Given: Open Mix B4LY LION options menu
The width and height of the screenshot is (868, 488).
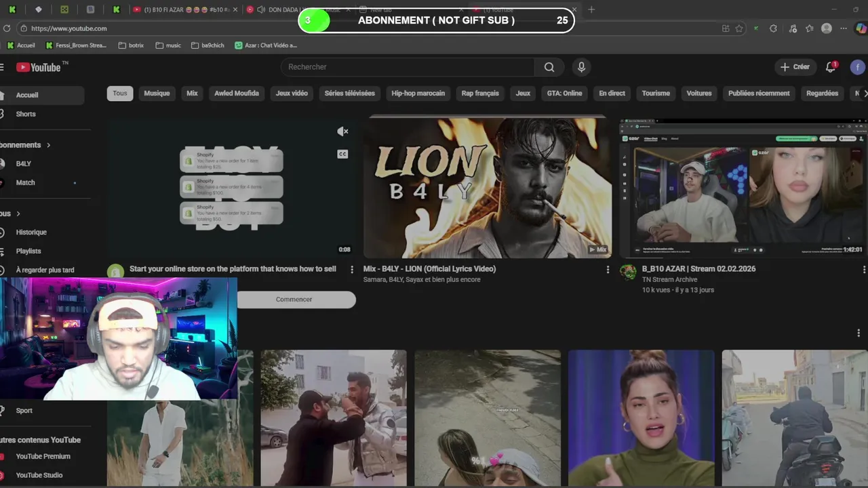Looking at the screenshot, I should (608, 269).
